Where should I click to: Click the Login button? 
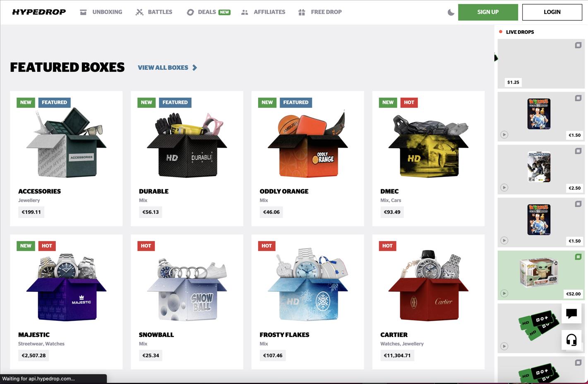[x=552, y=12]
